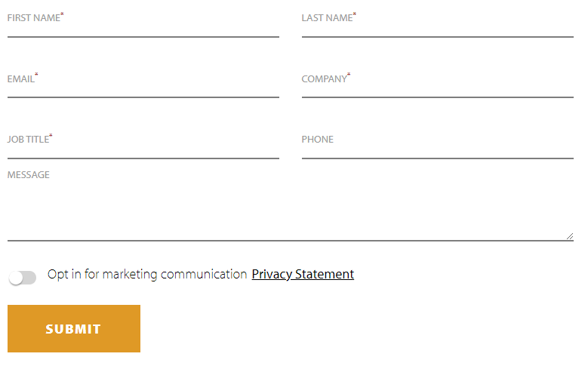This screenshot has width=588, height=366.
Task: Click the Phone number field
Action: point(438,149)
